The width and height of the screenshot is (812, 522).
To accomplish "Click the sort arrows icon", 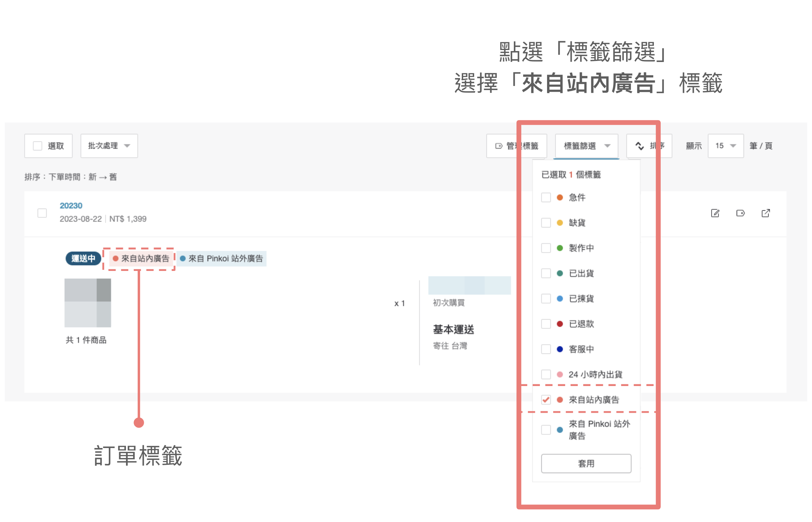I will [639, 146].
